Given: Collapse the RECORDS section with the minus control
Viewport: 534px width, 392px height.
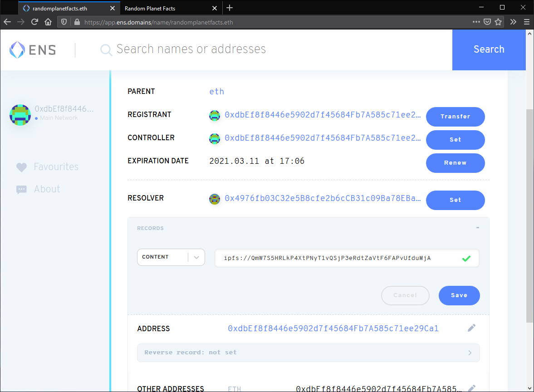Looking at the screenshot, I should coord(477,228).
